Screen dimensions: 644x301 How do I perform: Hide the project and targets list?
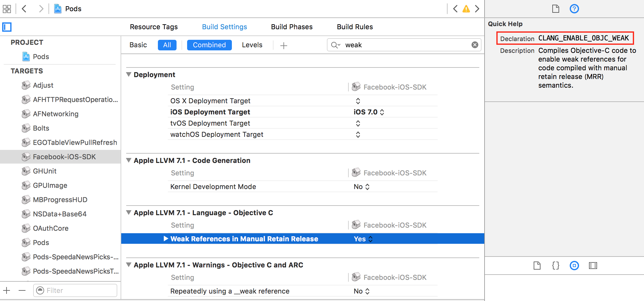(7, 27)
